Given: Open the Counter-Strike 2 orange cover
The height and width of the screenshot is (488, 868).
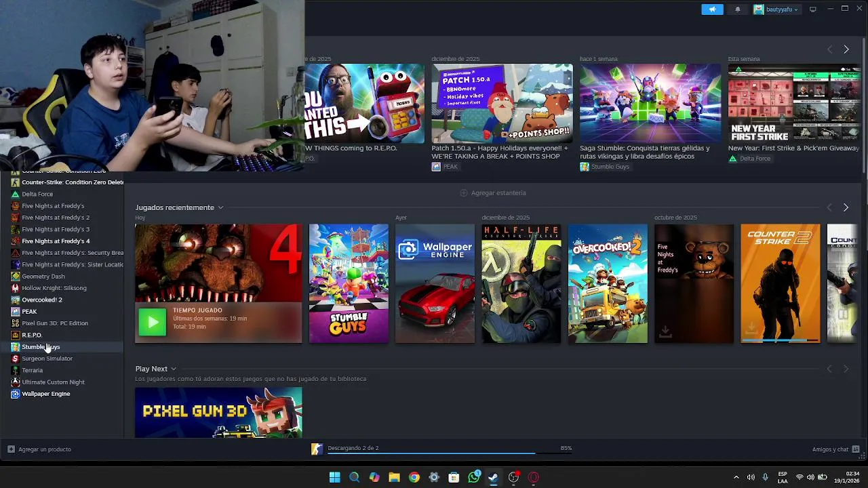Looking at the screenshot, I should [x=781, y=283].
